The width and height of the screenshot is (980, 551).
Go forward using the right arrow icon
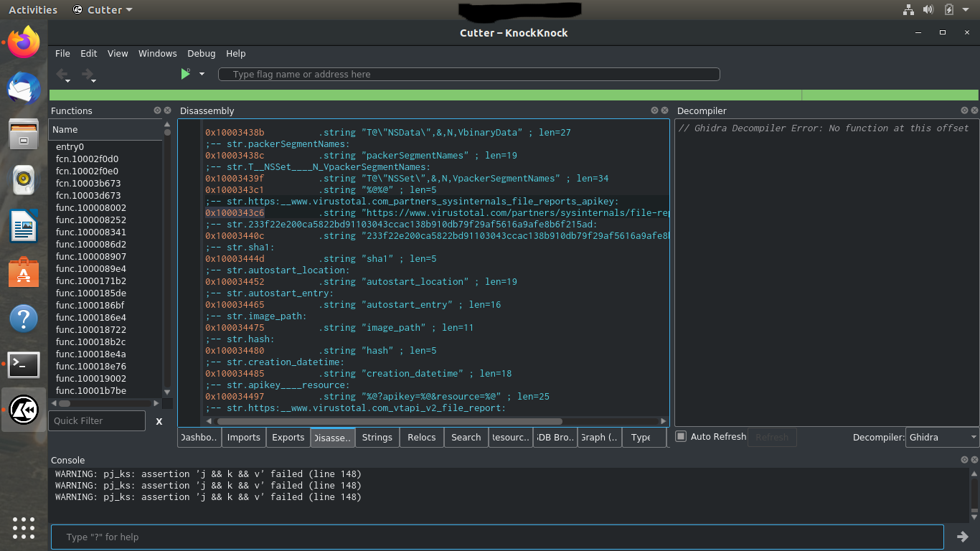click(x=87, y=74)
